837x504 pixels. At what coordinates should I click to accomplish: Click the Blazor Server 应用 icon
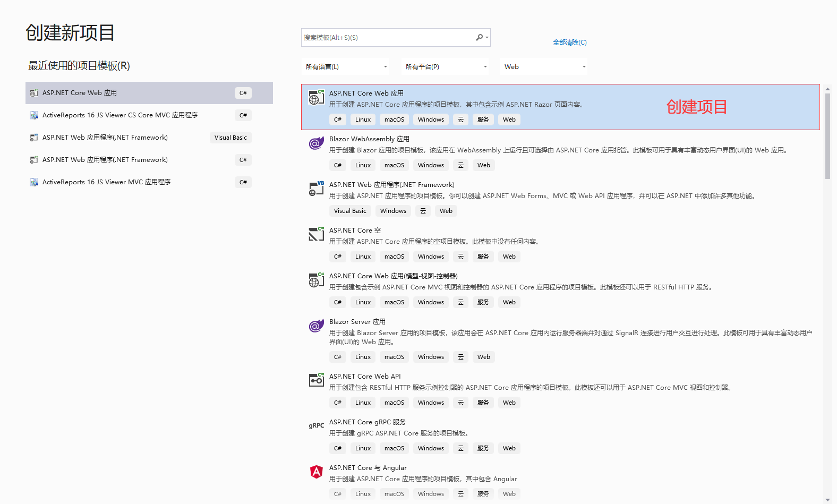tap(317, 326)
